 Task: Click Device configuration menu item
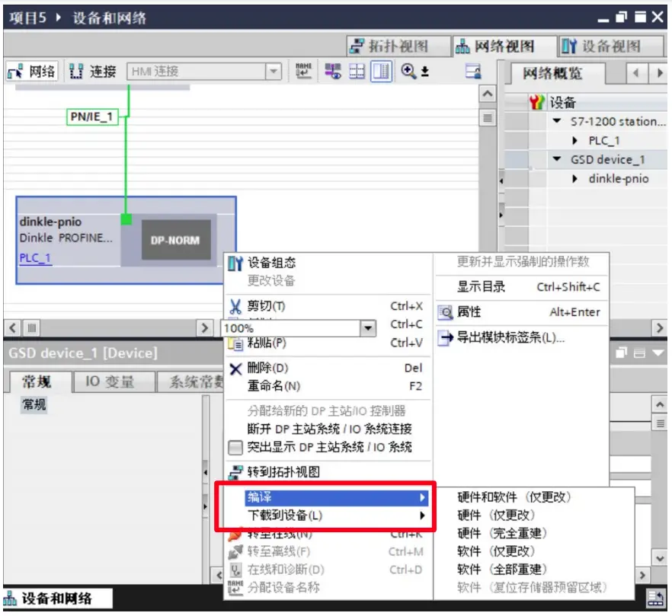tap(328, 263)
